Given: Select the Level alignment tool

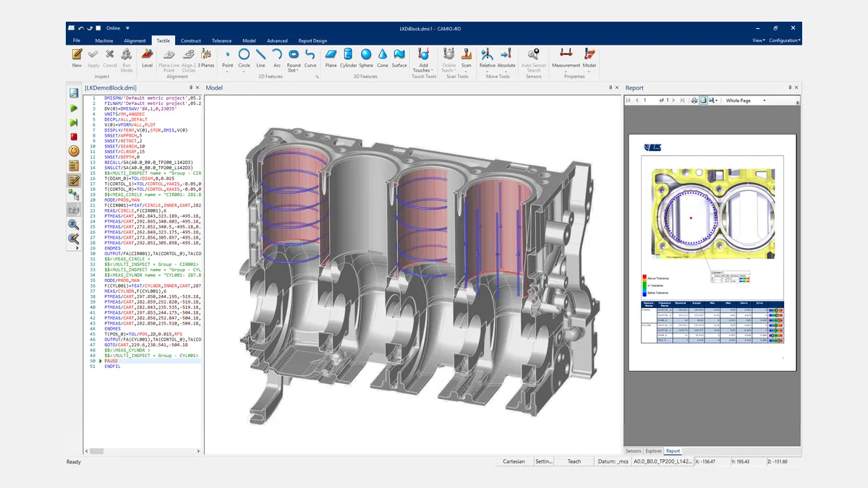Looking at the screenshot, I should (147, 57).
